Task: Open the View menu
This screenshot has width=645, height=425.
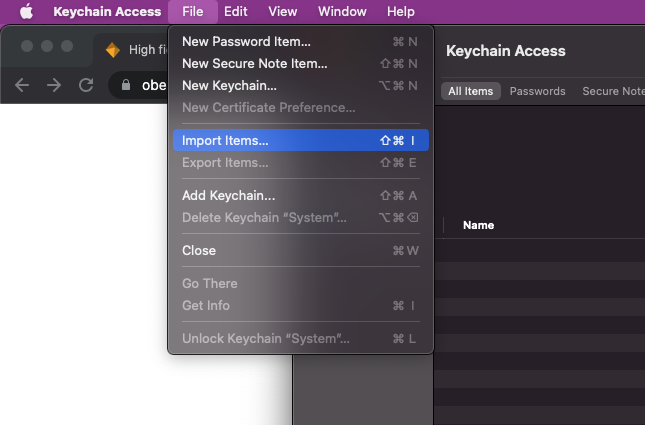Action: pyautogui.click(x=283, y=12)
